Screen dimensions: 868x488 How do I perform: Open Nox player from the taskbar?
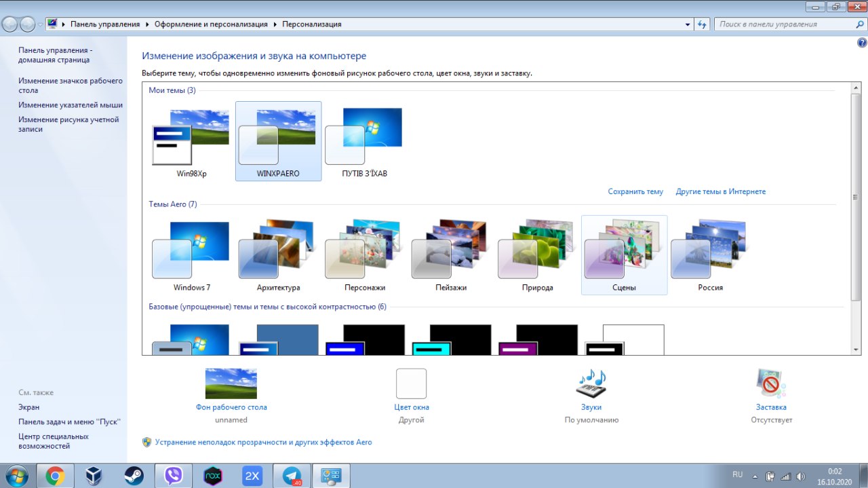(x=213, y=476)
